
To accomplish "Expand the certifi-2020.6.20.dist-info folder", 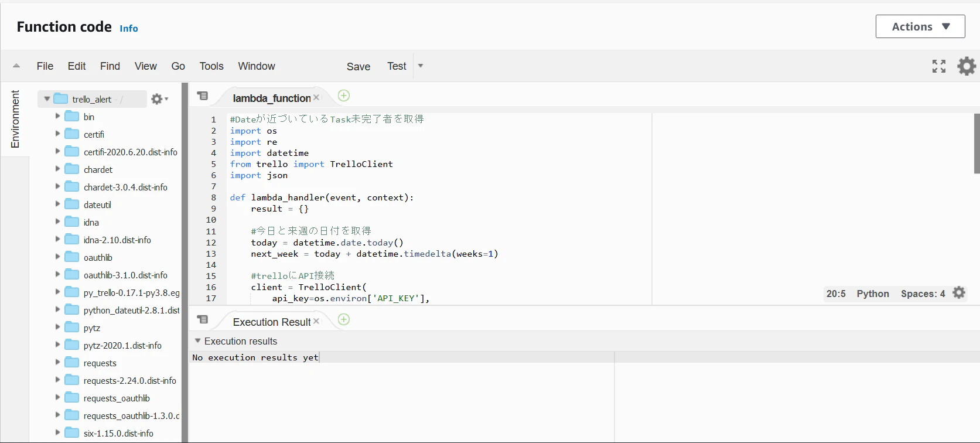I will pos(57,151).
